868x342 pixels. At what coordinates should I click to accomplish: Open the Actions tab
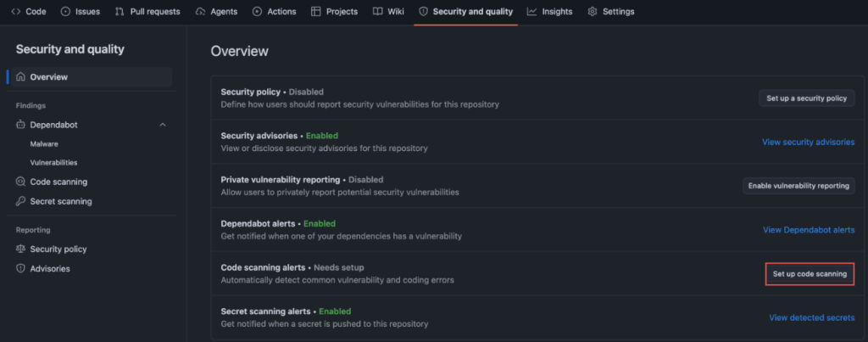[x=274, y=11]
